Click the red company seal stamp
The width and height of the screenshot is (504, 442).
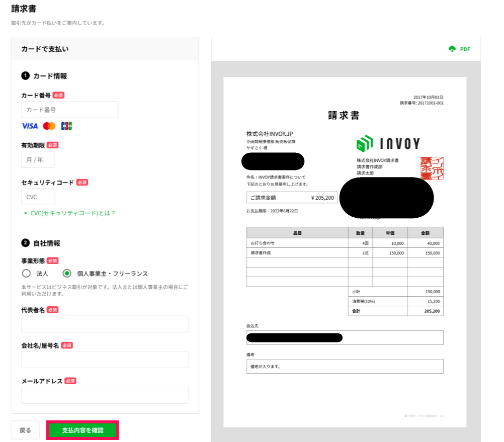coord(432,168)
